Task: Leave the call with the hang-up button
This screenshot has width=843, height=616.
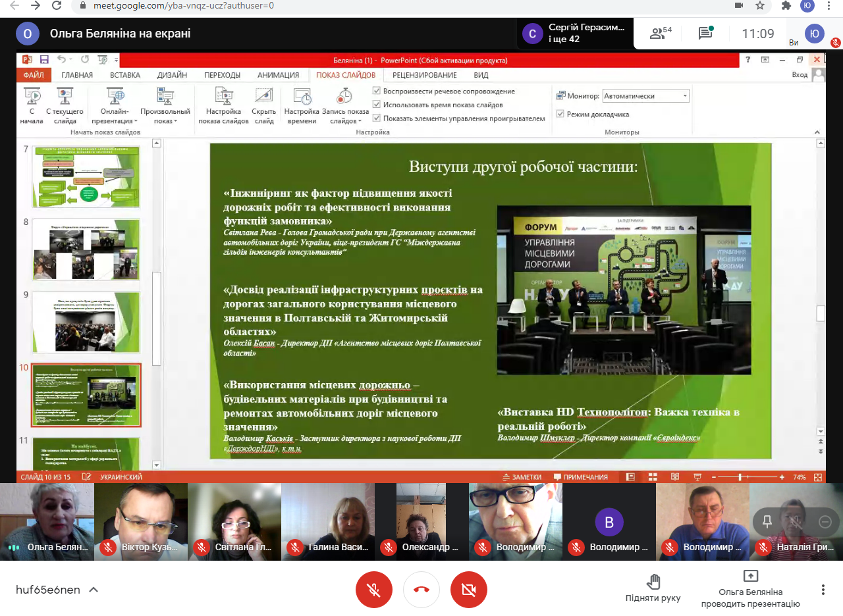Action: point(421,590)
